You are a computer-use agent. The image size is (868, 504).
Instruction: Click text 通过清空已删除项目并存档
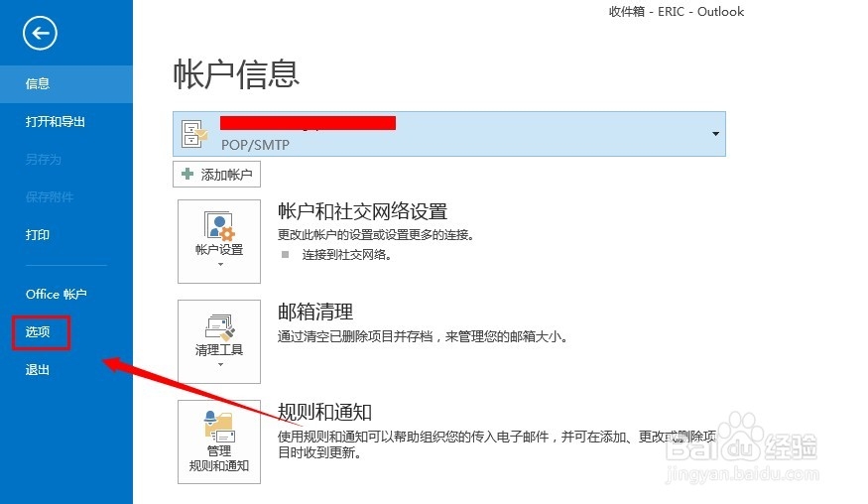pyautogui.click(x=355, y=336)
